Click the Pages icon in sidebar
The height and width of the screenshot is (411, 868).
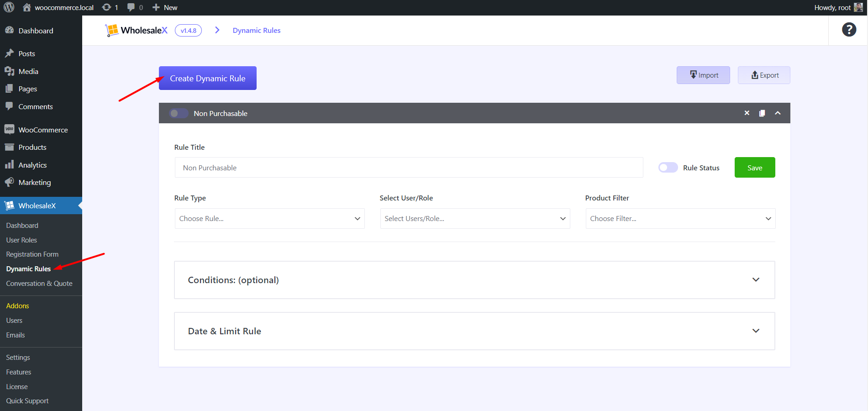click(9, 89)
